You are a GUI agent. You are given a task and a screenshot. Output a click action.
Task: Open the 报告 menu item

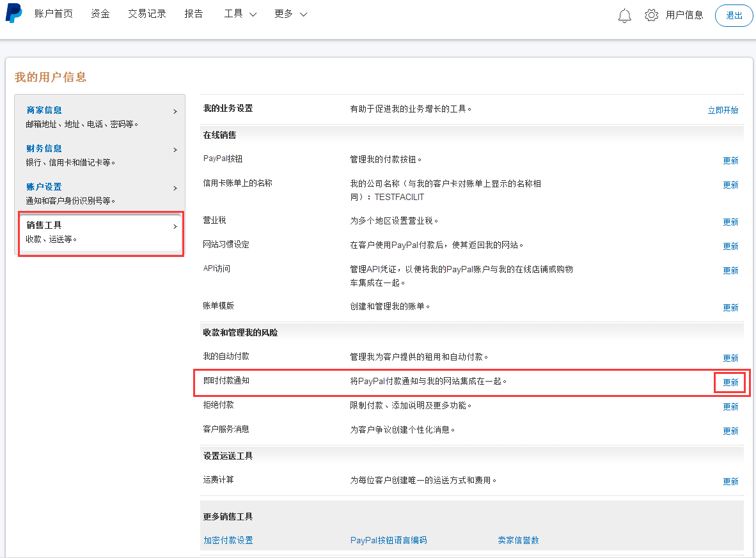point(194,14)
